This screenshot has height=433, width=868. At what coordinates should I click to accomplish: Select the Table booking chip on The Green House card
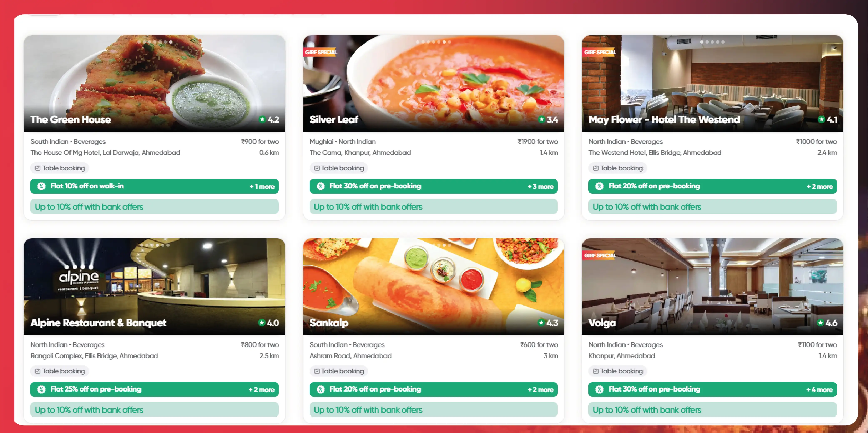(x=60, y=168)
